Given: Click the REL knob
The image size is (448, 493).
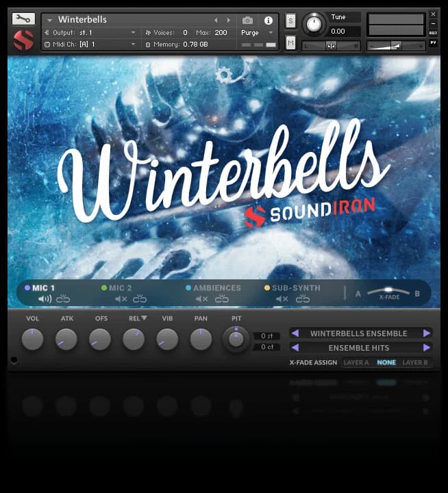Looking at the screenshot, I should pos(134,340).
